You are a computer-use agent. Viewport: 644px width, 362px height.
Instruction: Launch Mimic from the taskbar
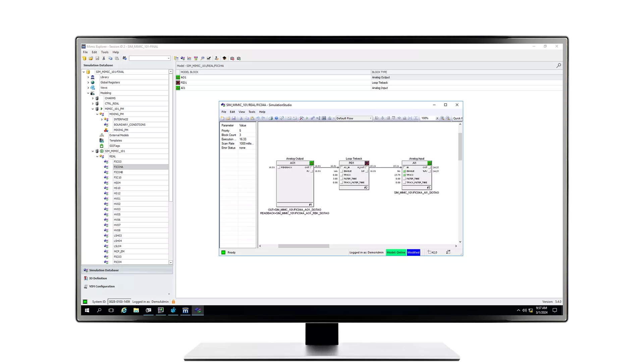[185, 310]
